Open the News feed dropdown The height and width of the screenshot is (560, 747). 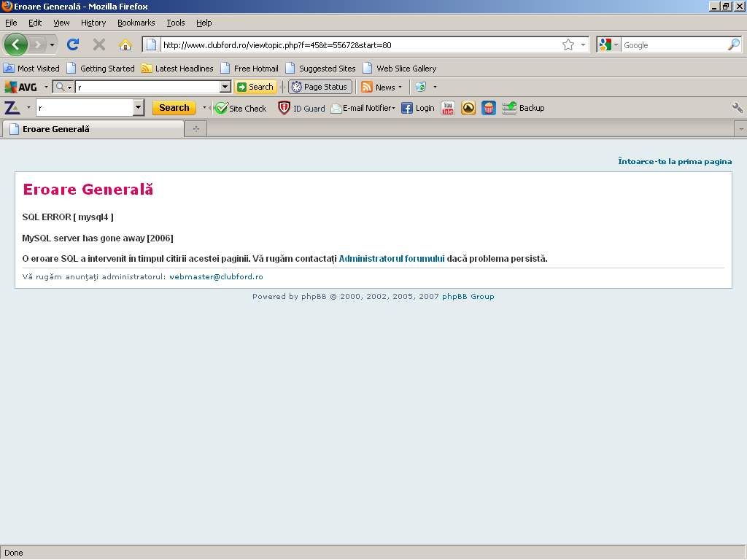pyautogui.click(x=400, y=87)
